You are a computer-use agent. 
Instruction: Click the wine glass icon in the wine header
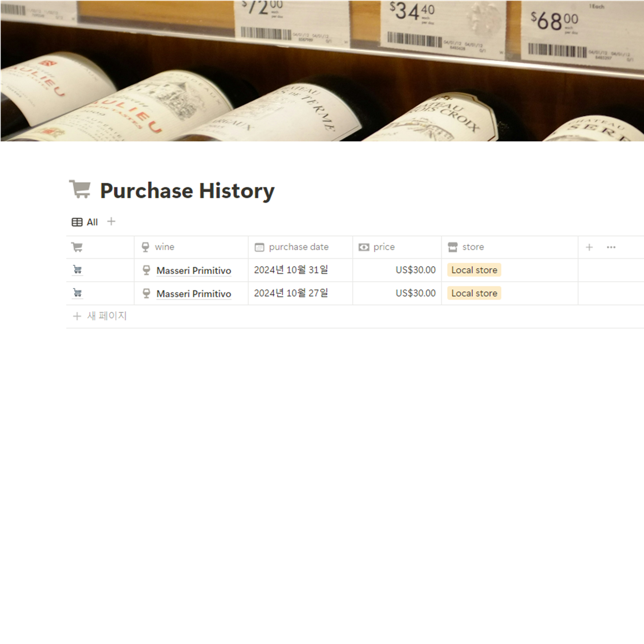coord(145,247)
